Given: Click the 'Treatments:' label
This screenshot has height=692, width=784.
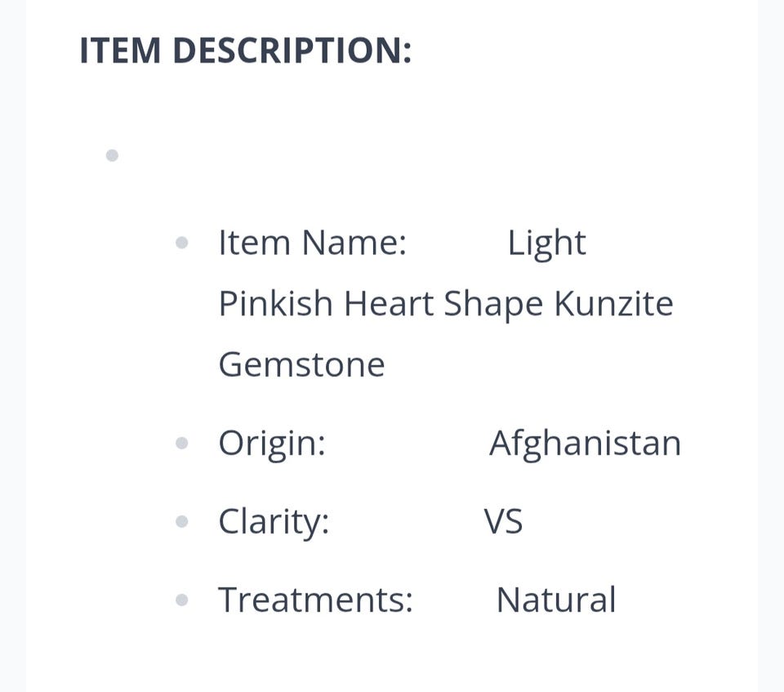Looking at the screenshot, I should coord(315,600).
